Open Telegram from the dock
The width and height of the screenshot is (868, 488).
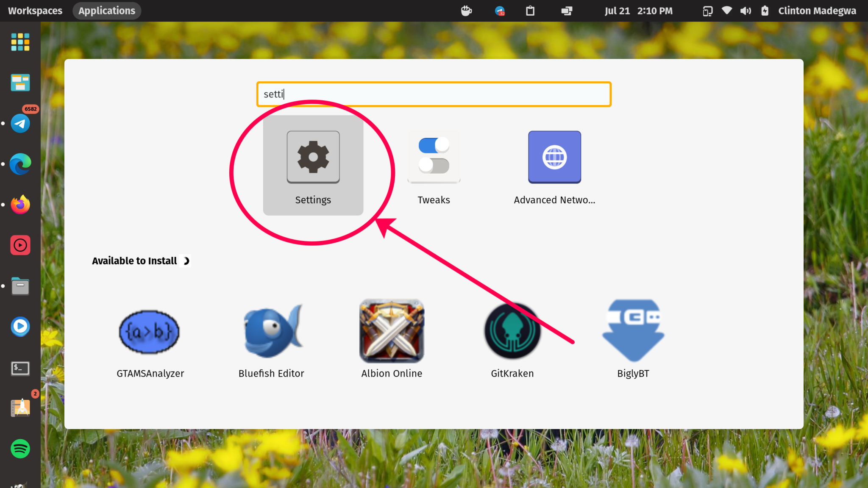coord(20,123)
